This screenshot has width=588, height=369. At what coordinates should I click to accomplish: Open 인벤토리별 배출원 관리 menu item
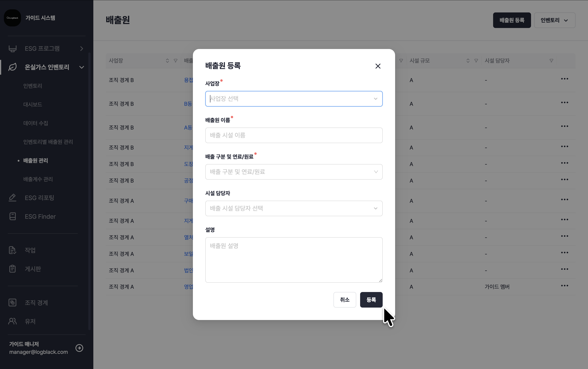point(48,142)
